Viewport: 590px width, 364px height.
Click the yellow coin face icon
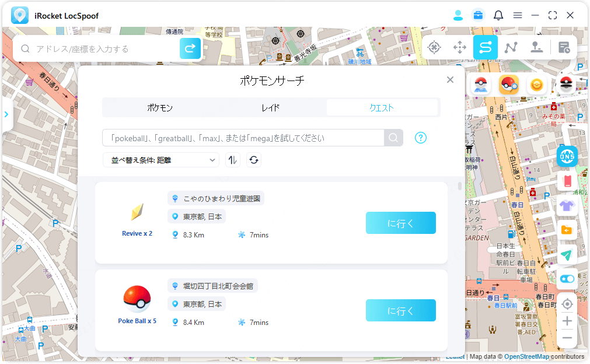tap(536, 85)
